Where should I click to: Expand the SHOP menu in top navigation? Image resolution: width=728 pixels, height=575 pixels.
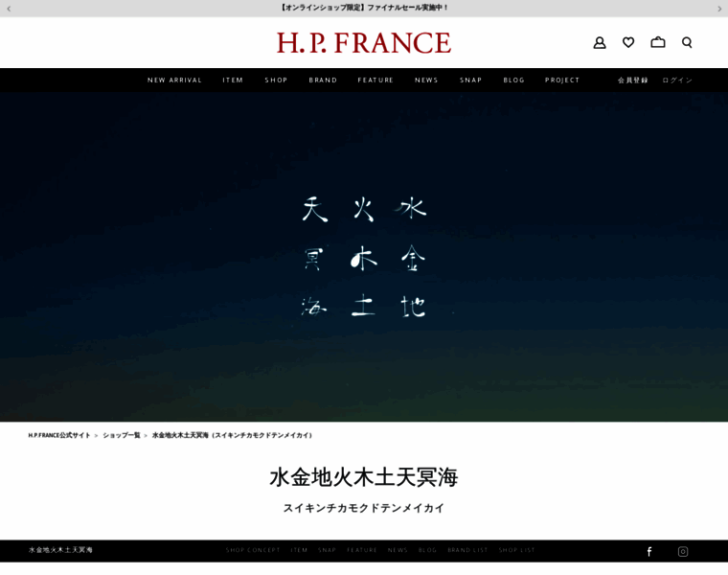coord(276,80)
